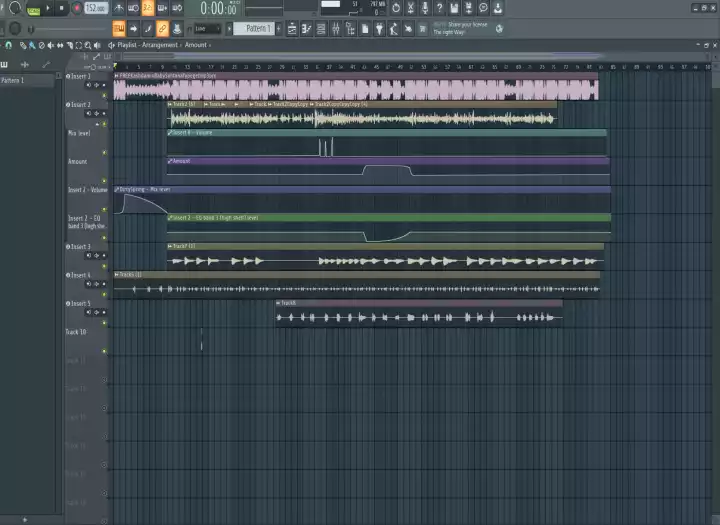The height and width of the screenshot is (525, 720).
Task: Toggle the step editing arrow icon
Action: [x=133, y=28]
